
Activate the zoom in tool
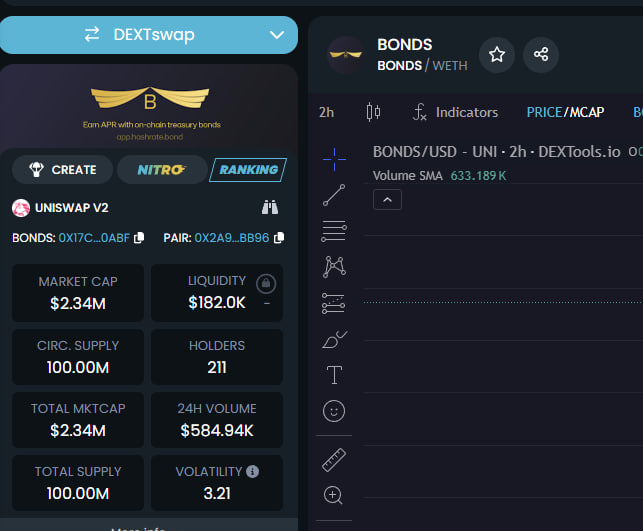333,495
